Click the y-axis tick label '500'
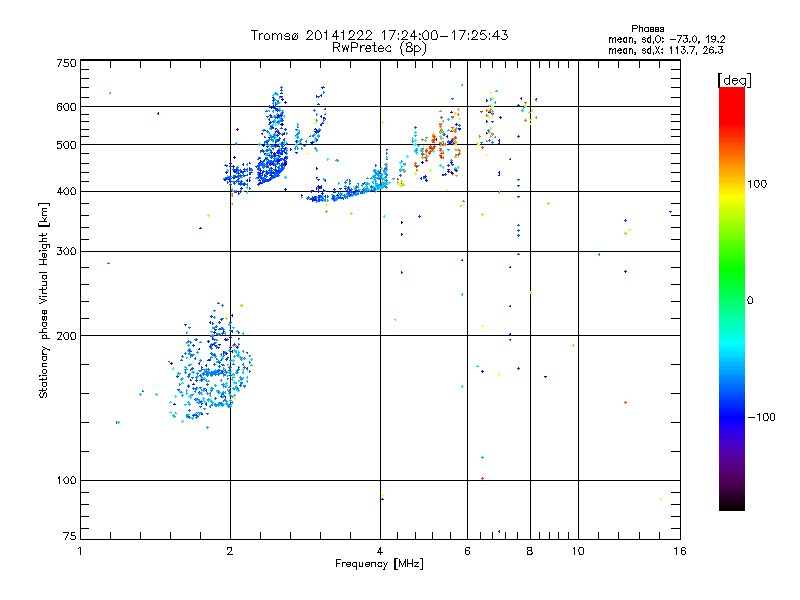The height and width of the screenshot is (600, 800). 66,145
